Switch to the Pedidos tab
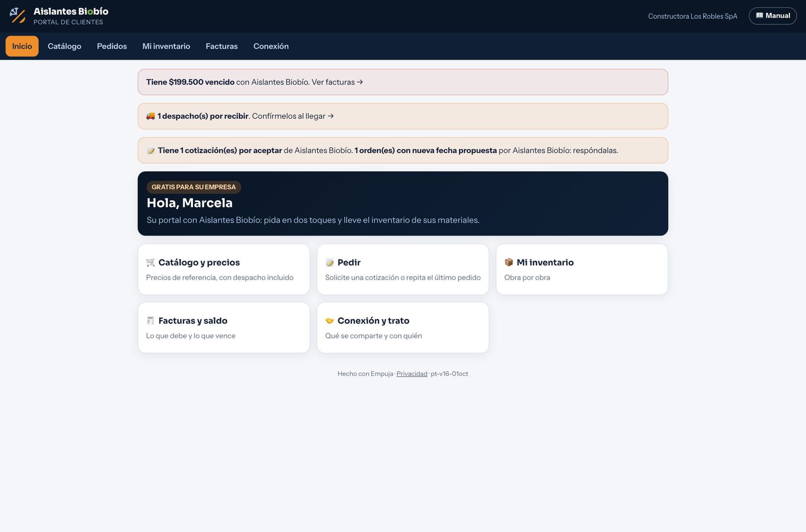 click(112, 46)
